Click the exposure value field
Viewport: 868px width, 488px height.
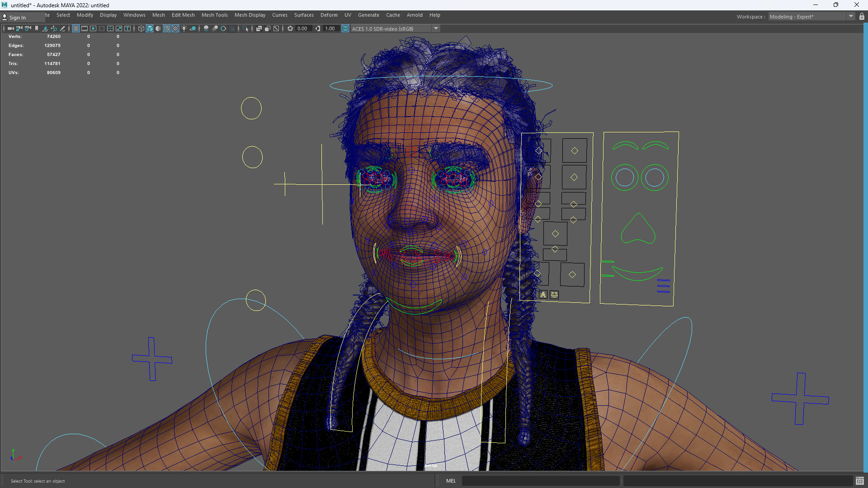click(302, 28)
